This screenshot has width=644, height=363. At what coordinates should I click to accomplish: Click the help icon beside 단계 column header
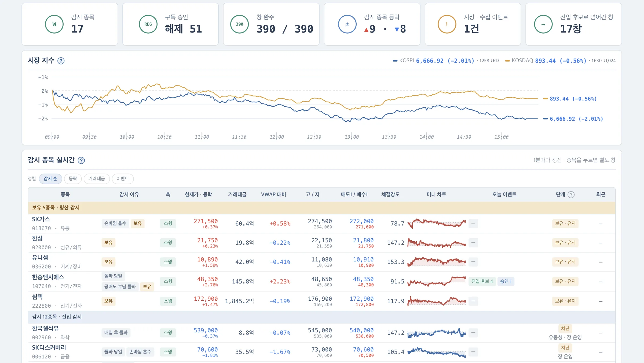coord(571,195)
